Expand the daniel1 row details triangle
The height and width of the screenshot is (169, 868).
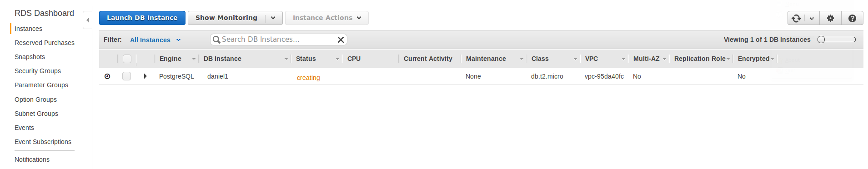click(145, 76)
